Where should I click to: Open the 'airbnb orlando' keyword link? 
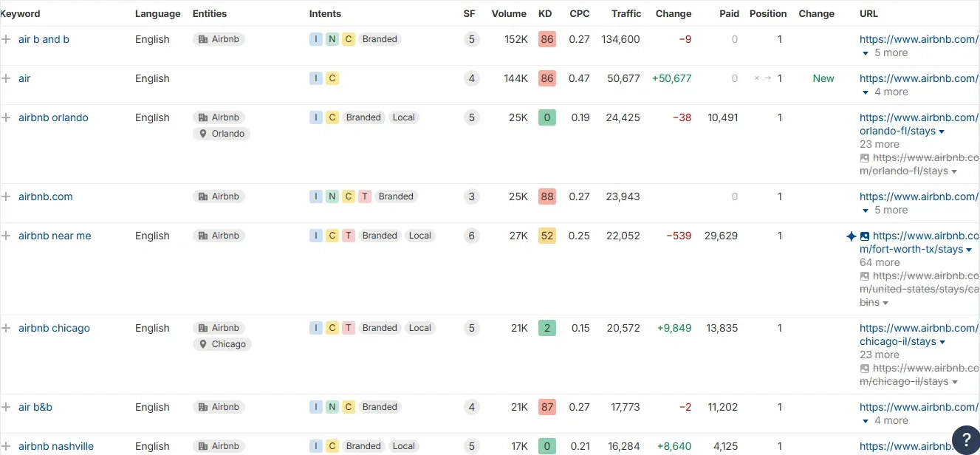(x=53, y=117)
